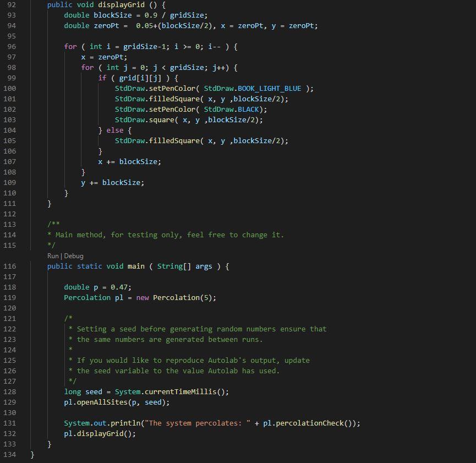Screen dimensions: 476x463
Task: Click the statement "y += blockSize;"
Action: tap(113, 183)
